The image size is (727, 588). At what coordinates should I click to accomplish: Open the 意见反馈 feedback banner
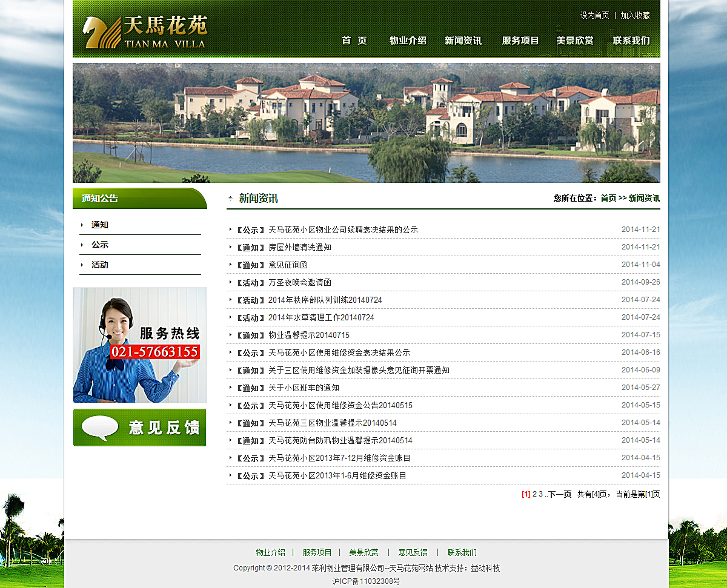pyautogui.click(x=140, y=428)
